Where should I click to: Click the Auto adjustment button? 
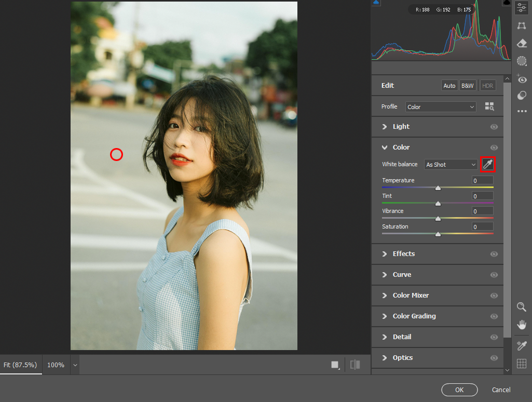pos(449,86)
